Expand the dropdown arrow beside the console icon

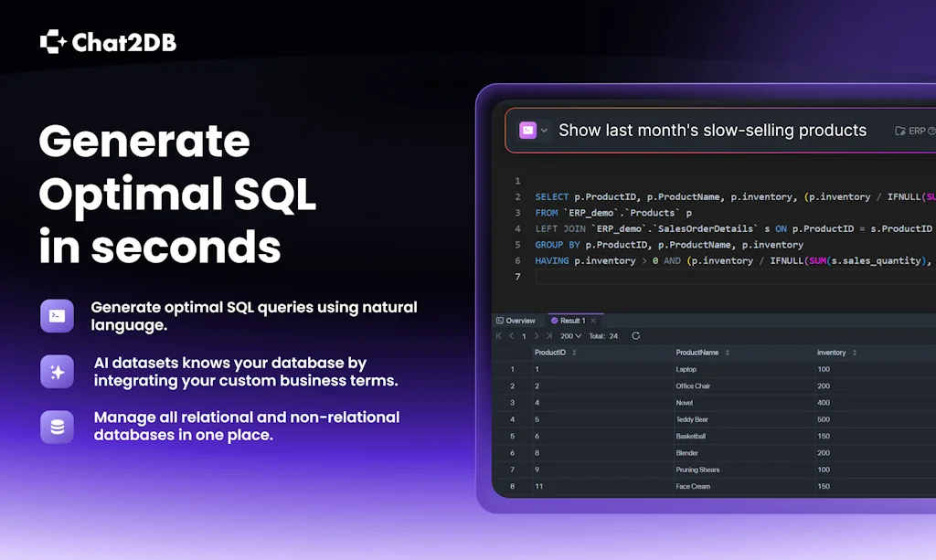pos(545,131)
